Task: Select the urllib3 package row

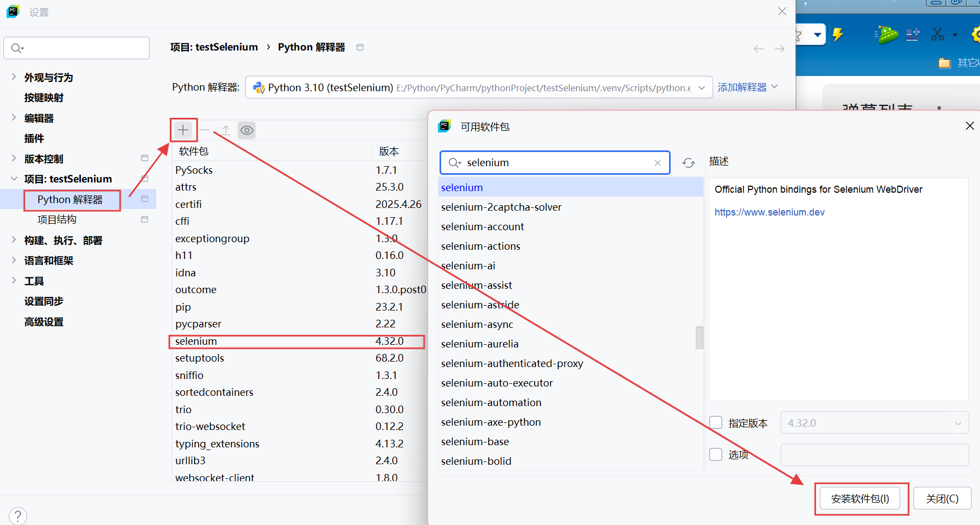Action: (x=298, y=460)
